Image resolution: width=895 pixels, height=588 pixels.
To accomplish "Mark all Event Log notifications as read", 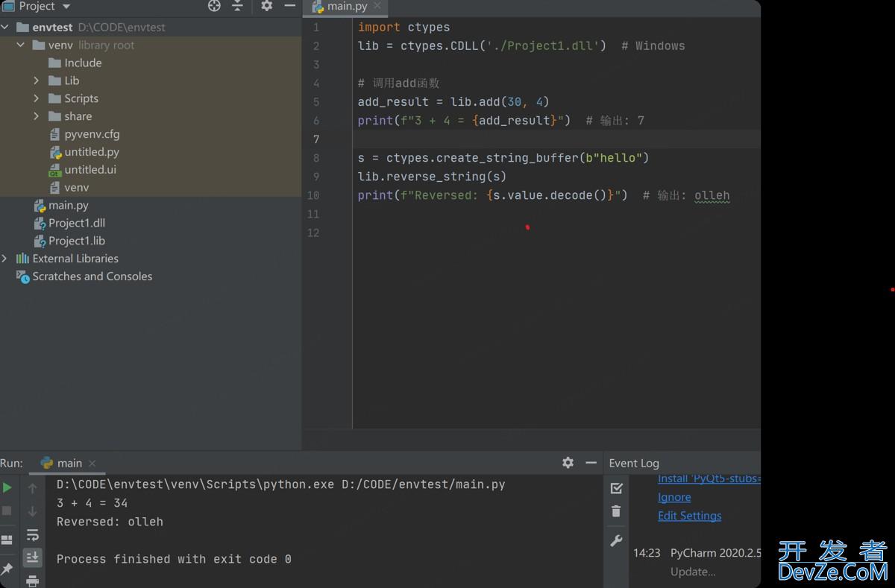I will coord(616,488).
